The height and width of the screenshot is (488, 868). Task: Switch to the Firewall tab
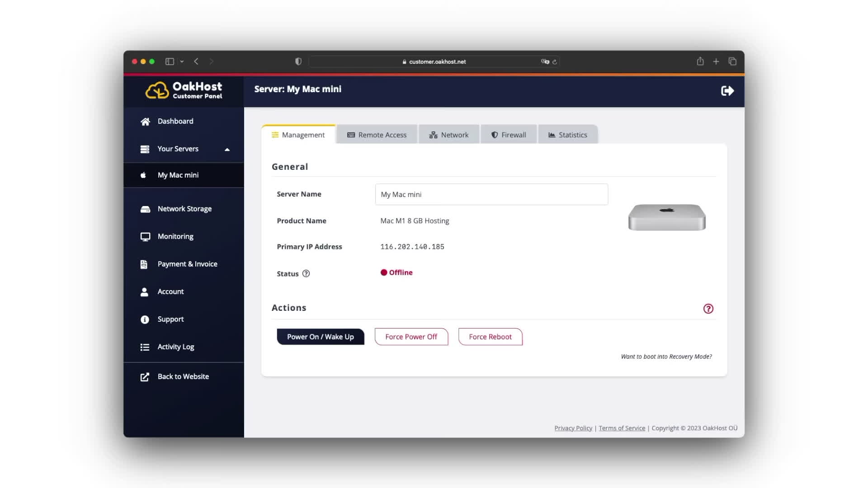point(509,135)
